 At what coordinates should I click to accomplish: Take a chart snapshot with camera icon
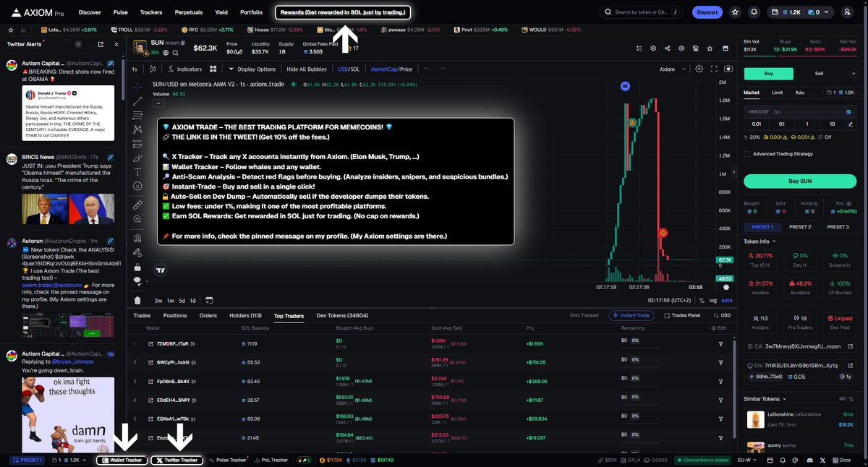[728, 69]
